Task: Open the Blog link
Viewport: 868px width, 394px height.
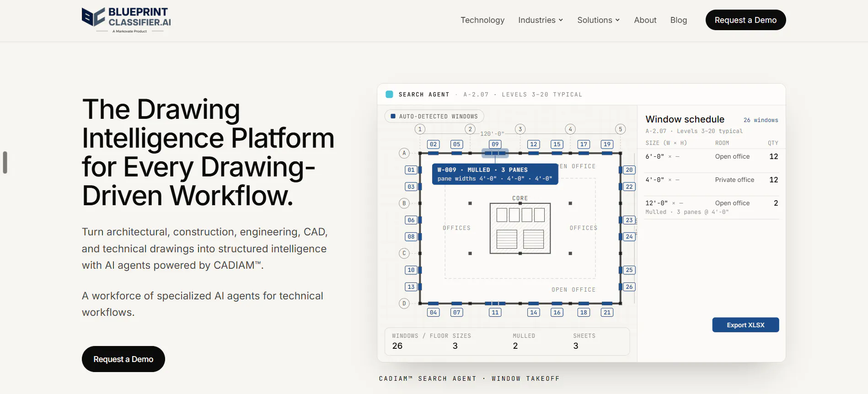Action: [679, 20]
